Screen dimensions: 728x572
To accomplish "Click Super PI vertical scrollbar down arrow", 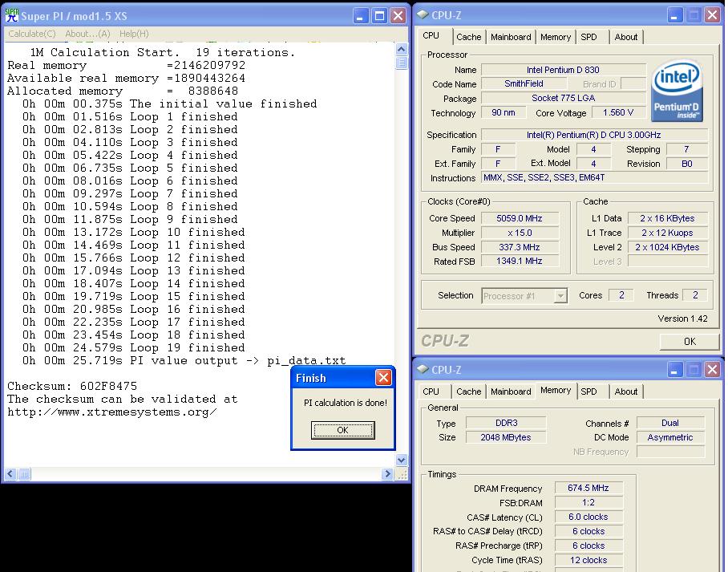I will pos(402,460).
